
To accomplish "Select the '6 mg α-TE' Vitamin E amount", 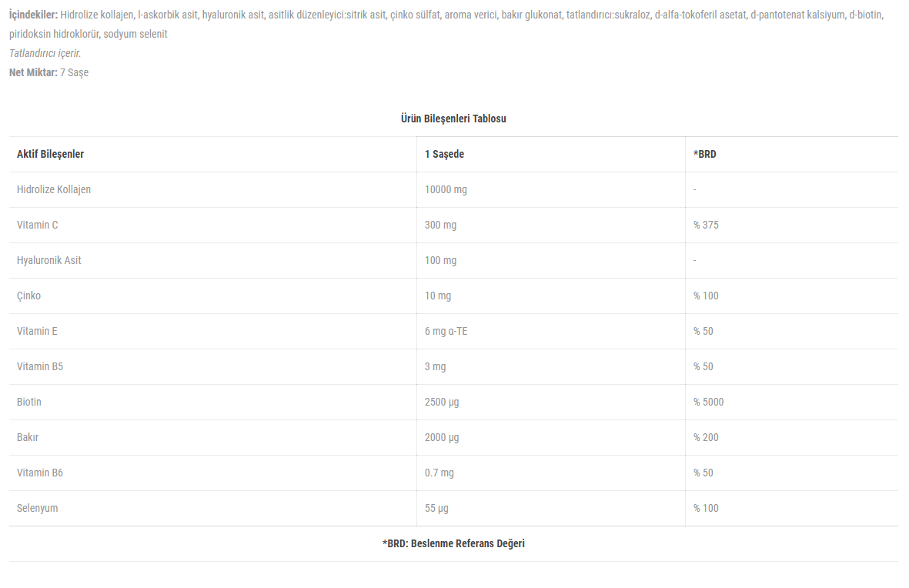I will tap(446, 330).
